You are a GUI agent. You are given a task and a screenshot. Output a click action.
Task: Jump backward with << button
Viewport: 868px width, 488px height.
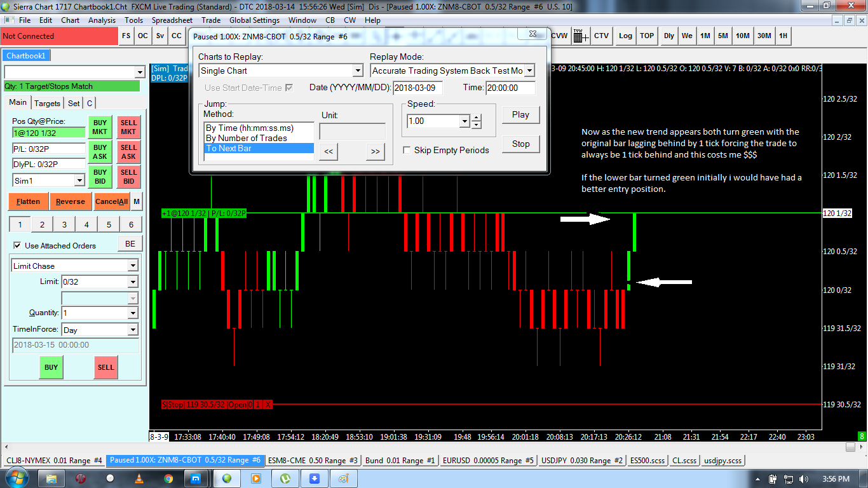pos(329,152)
